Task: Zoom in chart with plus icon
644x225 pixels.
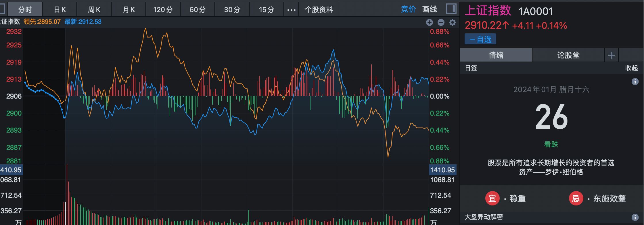Action: point(430,22)
